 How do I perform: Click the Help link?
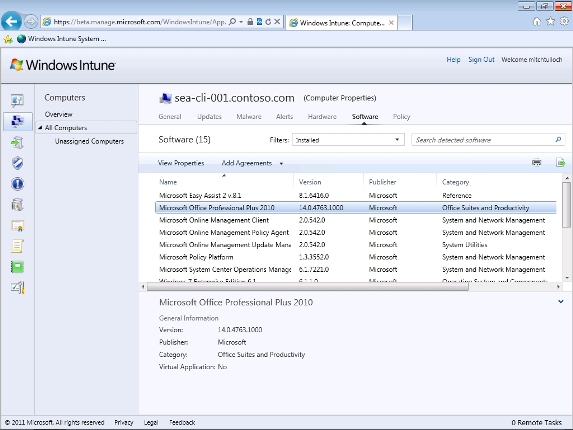453,60
